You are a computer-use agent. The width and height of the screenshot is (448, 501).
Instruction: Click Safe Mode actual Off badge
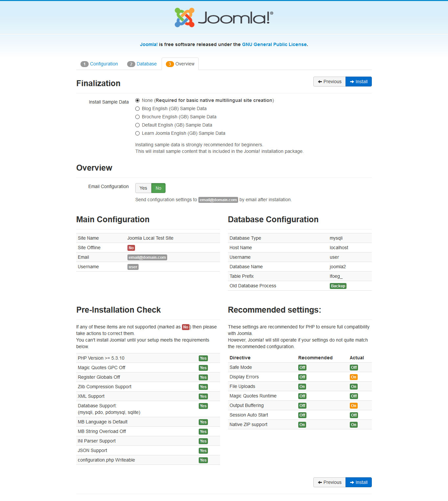click(x=354, y=368)
